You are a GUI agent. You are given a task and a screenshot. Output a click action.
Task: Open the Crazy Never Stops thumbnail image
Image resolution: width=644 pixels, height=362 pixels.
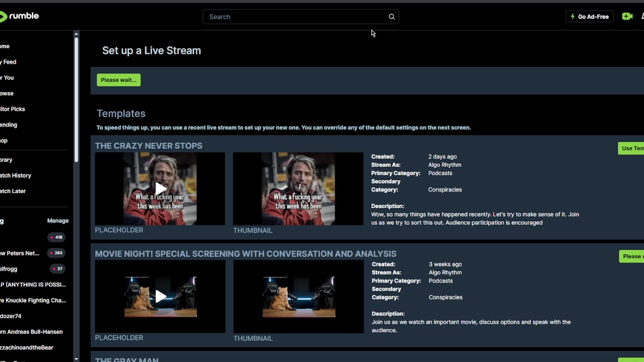pyautogui.click(x=298, y=189)
